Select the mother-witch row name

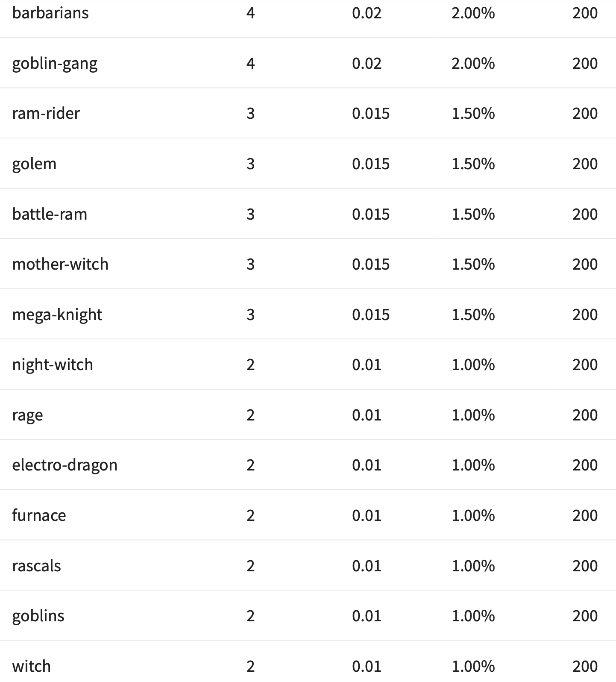[60, 264]
